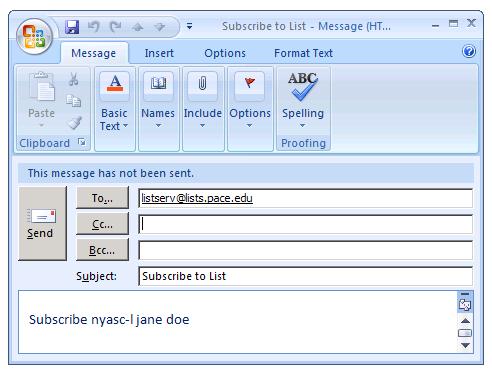Go to next item arrow

(x=160, y=27)
